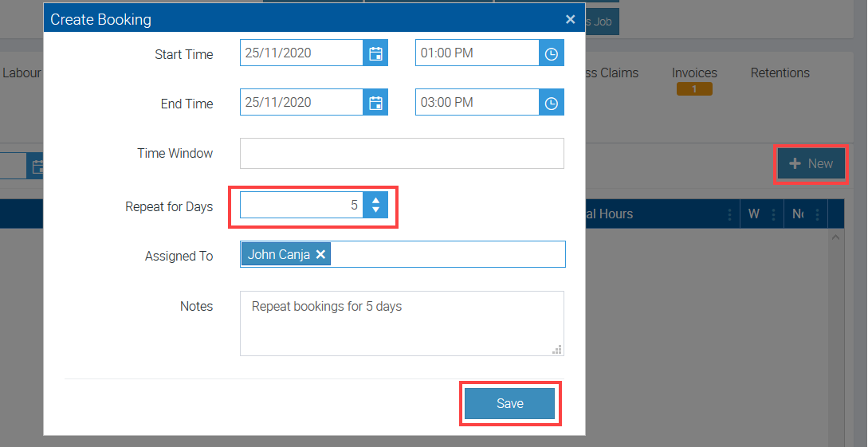Increase Repeat for Days value

(375, 200)
